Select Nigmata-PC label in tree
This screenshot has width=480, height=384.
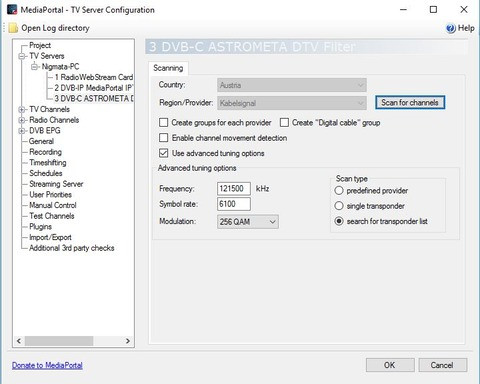click(60, 67)
